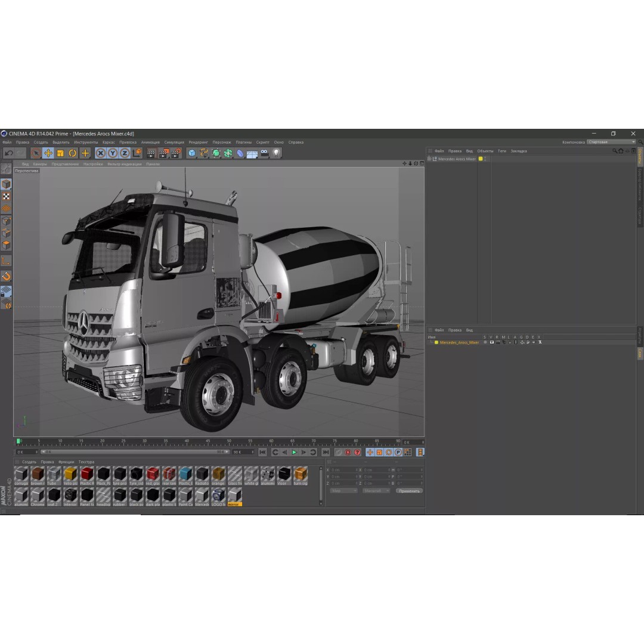The image size is (644, 644).
Task: Select the Live Selection arrow tool
Action: click(36, 153)
